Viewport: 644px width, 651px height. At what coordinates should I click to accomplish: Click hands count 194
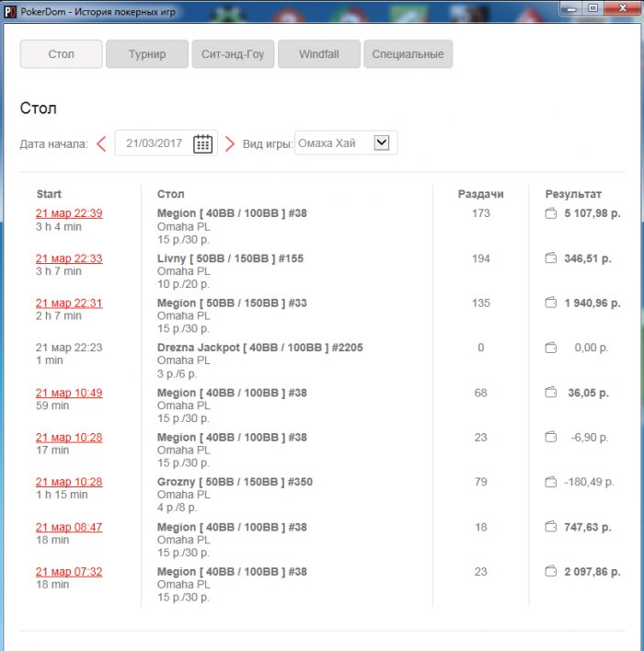click(x=481, y=258)
